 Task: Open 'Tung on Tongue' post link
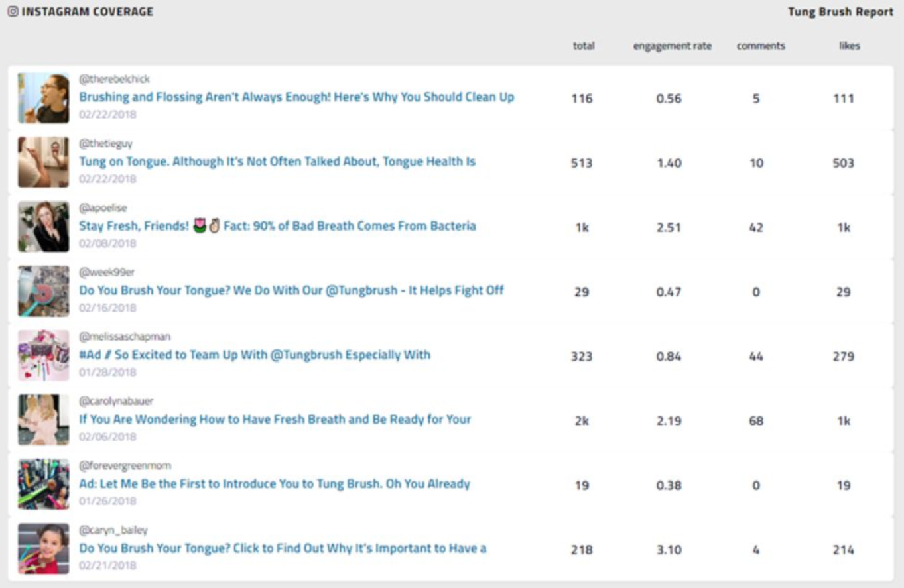pyautogui.click(x=277, y=161)
